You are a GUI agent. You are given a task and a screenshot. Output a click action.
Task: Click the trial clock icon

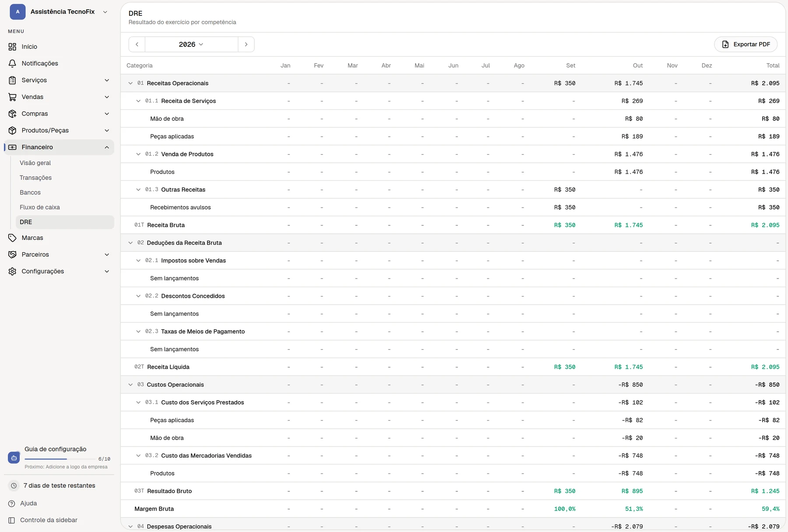pos(14,486)
